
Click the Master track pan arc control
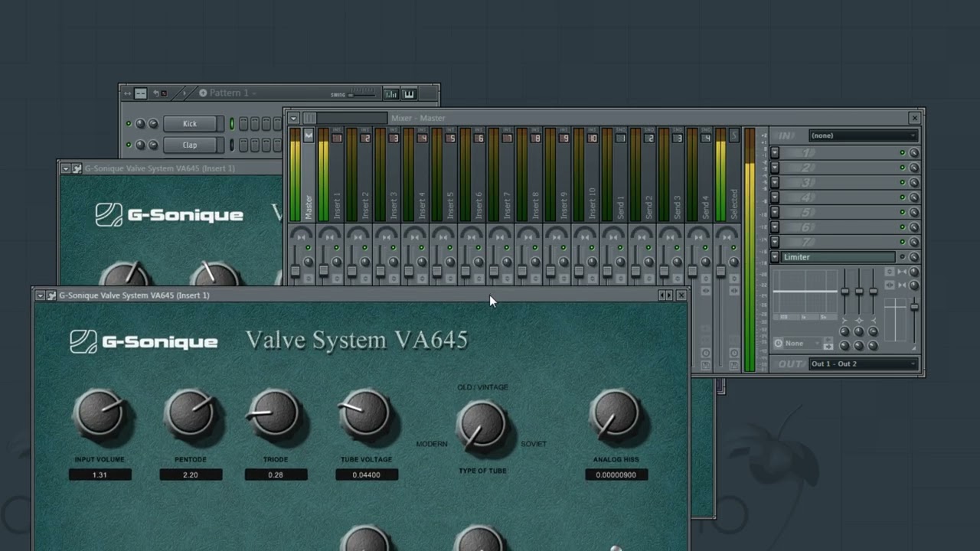click(301, 234)
